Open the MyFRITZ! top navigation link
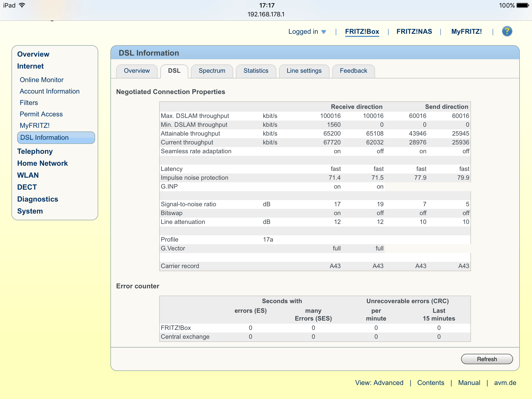This screenshot has height=399, width=532. (466, 31)
